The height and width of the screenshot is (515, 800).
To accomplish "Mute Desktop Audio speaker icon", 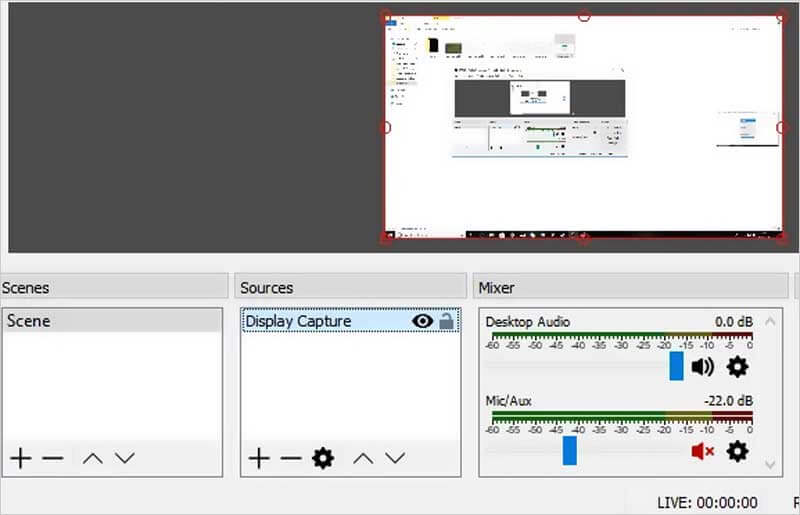I will tap(703, 367).
